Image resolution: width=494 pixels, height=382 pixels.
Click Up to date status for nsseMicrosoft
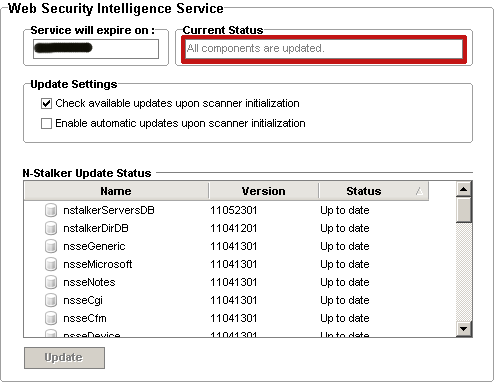point(345,264)
